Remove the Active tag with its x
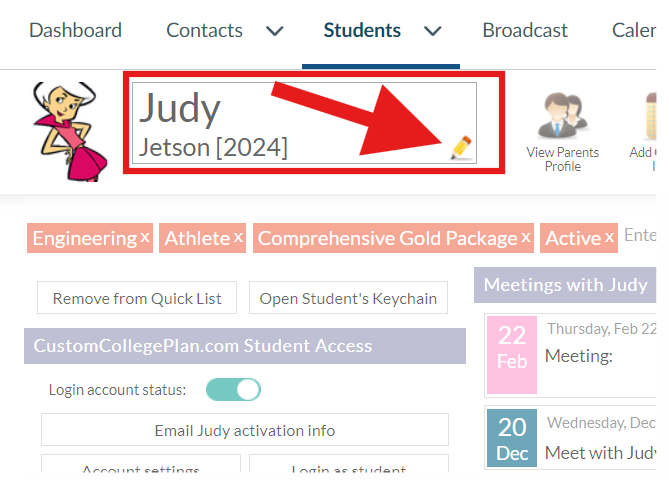Image resolution: width=669 pixels, height=482 pixels. [609, 237]
